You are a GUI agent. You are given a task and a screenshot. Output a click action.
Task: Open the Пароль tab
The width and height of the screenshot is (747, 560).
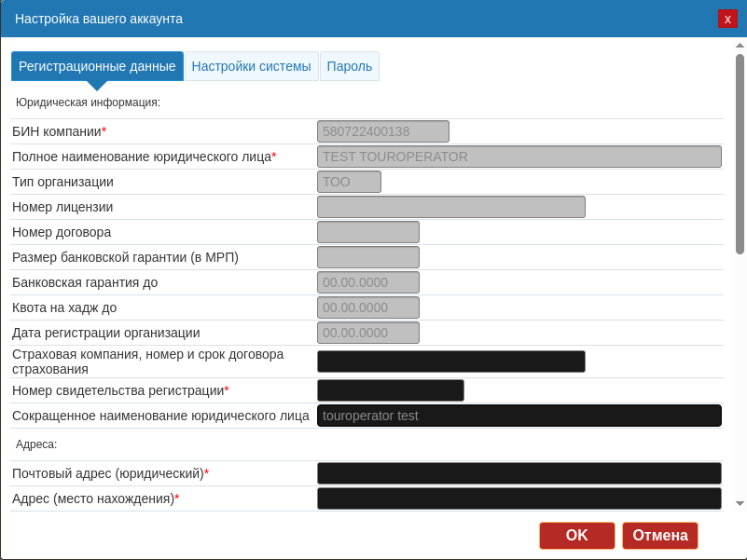pos(350,66)
